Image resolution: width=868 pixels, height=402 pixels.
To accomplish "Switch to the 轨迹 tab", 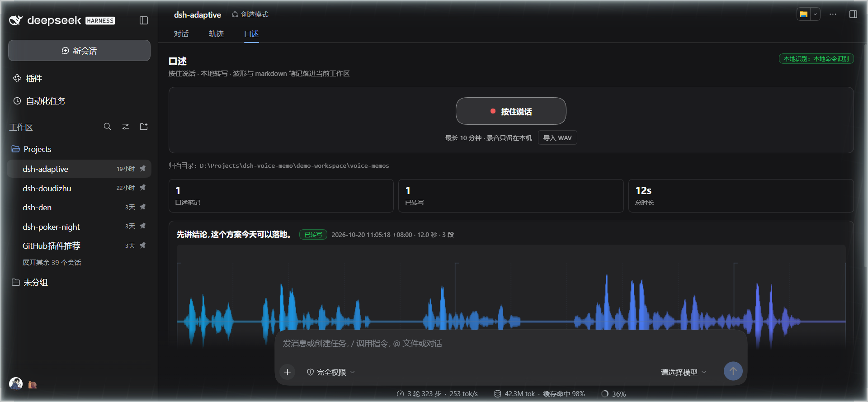I will (x=216, y=34).
